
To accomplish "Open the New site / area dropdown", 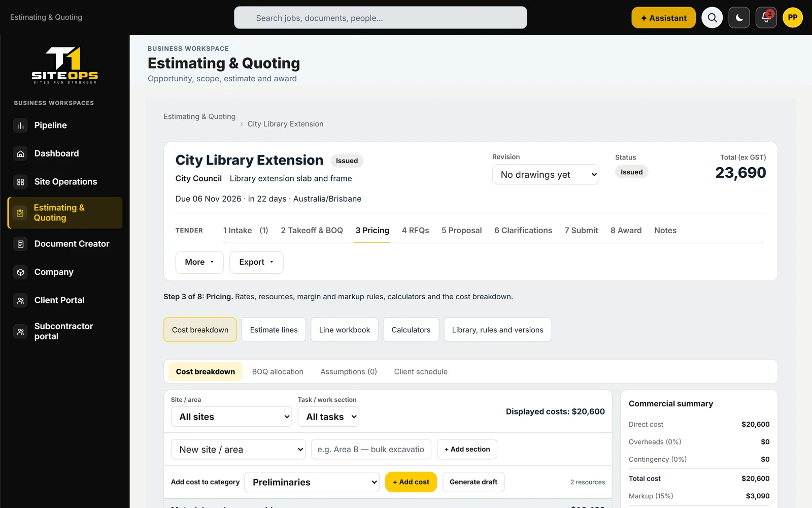I will (238, 450).
